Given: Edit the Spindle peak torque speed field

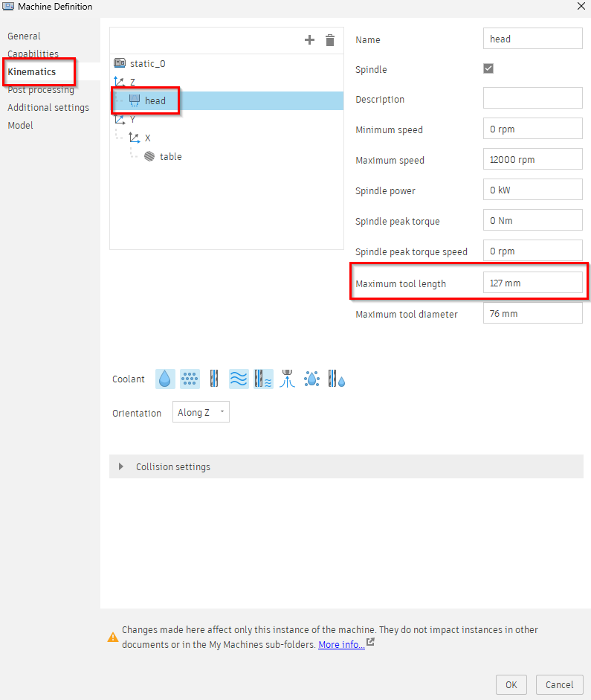Looking at the screenshot, I should point(532,251).
